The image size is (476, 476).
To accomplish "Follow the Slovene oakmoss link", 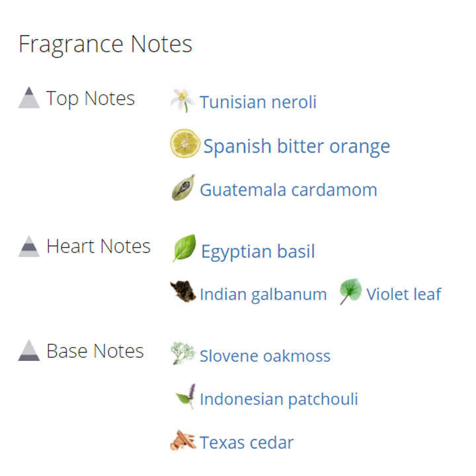I will pos(265,356).
